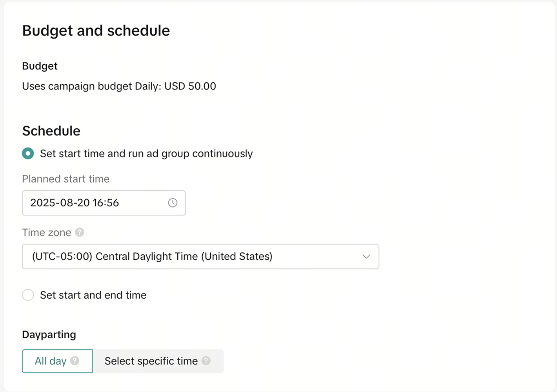
Task: Click the help icon beside All day
Action: [x=75, y=361]
